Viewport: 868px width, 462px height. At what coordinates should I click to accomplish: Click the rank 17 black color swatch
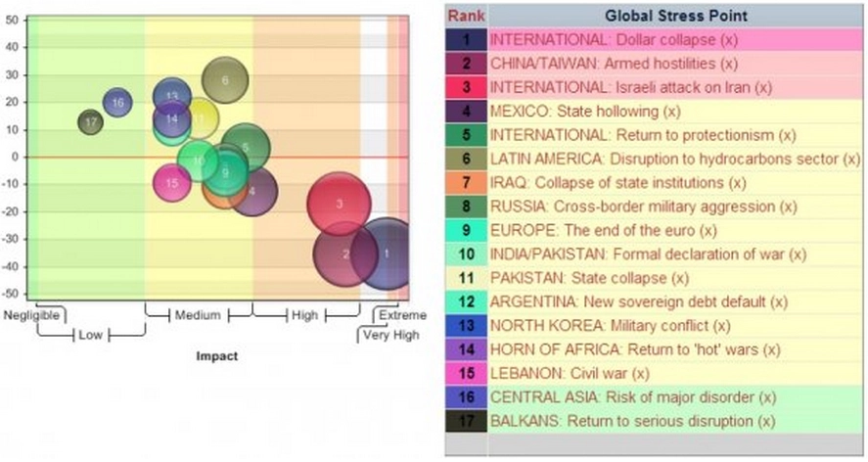pos(466,421)
